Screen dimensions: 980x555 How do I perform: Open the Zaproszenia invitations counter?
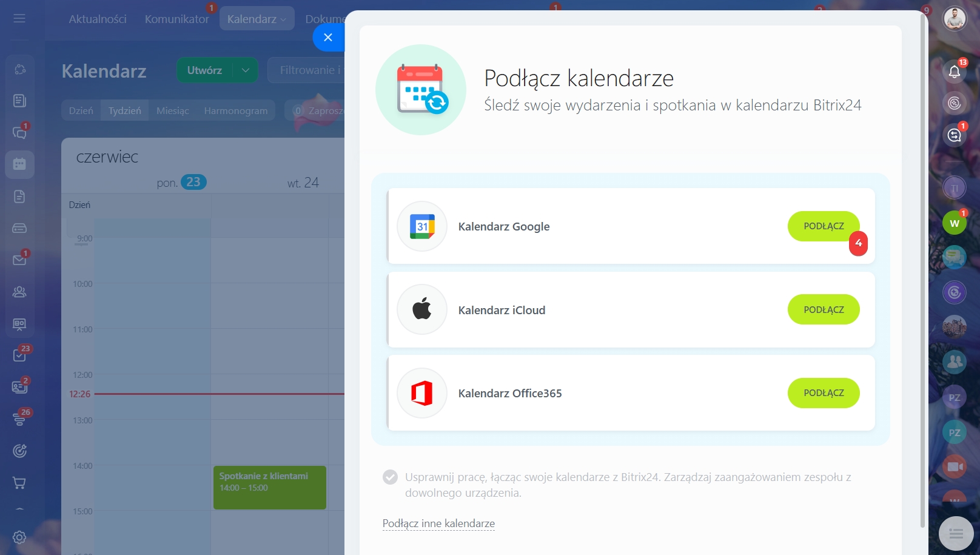[x=315, y=110]
